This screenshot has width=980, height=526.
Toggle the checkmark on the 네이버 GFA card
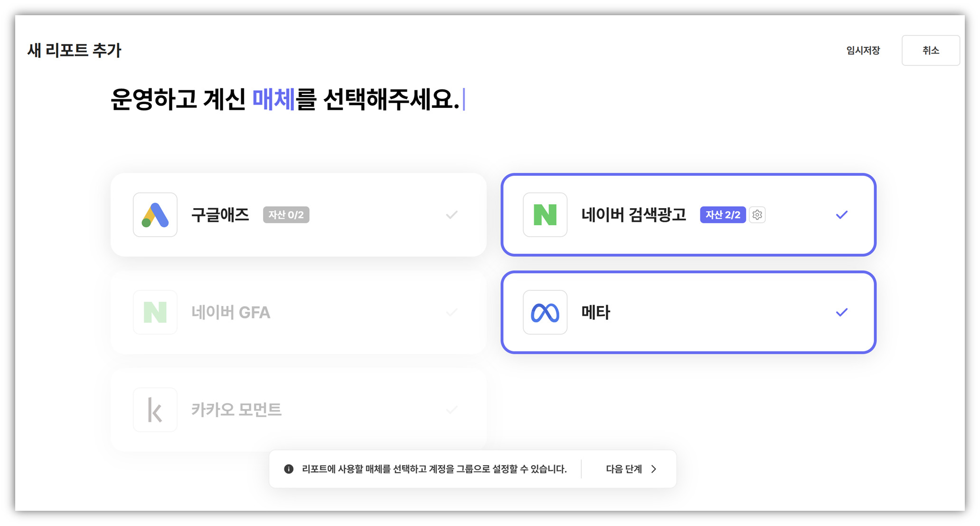point(452,312)
